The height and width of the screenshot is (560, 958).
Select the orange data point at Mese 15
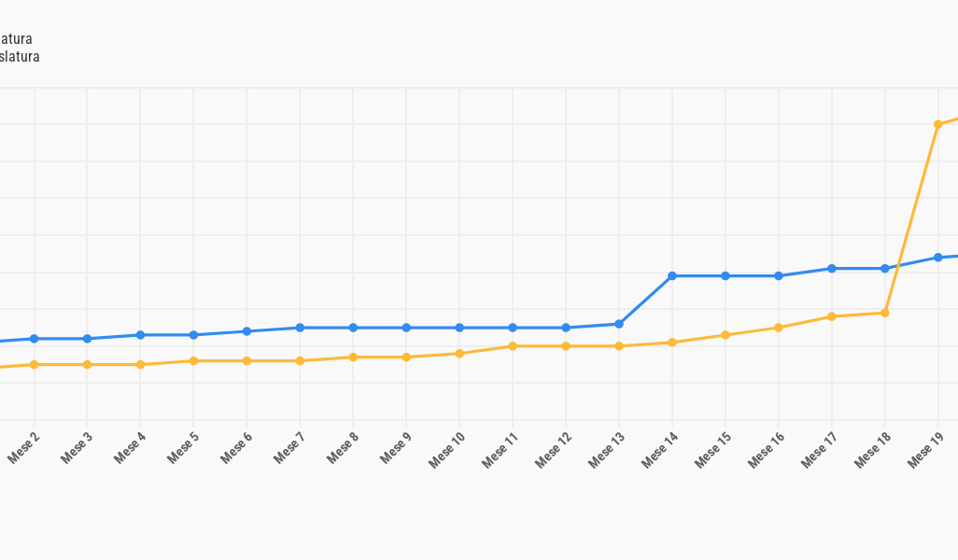point(726,335)
